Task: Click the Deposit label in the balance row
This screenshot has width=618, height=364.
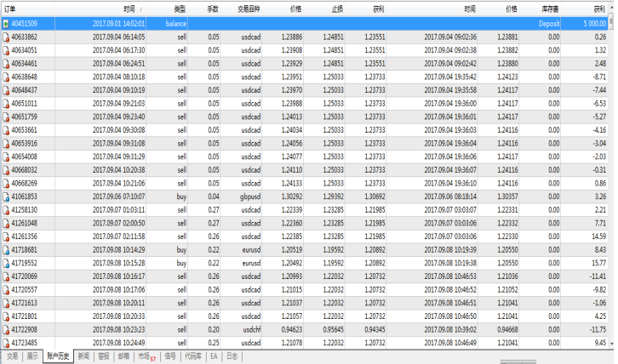Action: click(549, 24)
